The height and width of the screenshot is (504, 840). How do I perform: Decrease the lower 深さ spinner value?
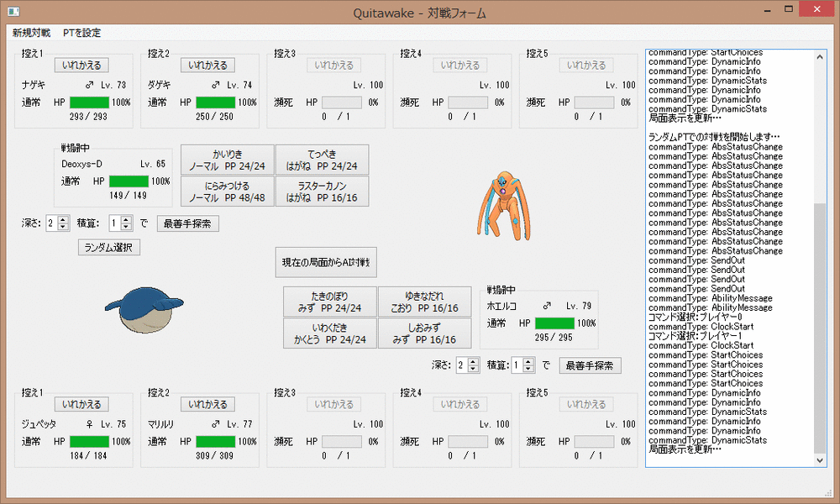point(473,369)
